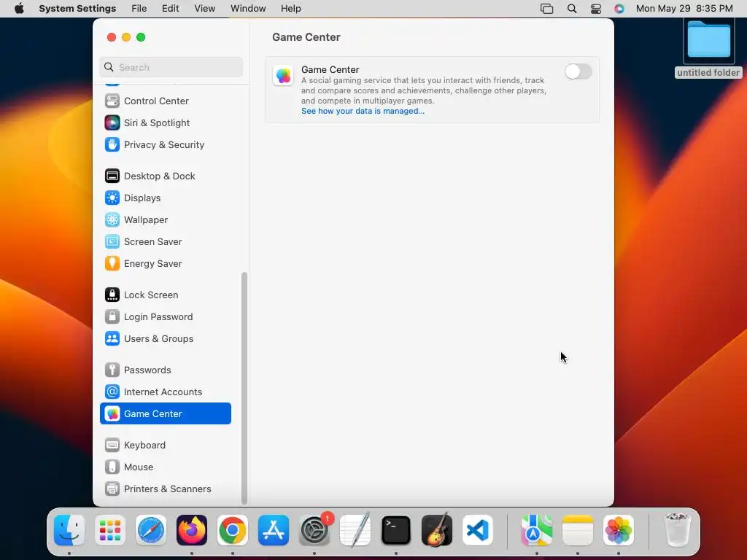Viewport: 747px width, 560px height.
Task: Open the Window menu
Action: coord(248,9)
